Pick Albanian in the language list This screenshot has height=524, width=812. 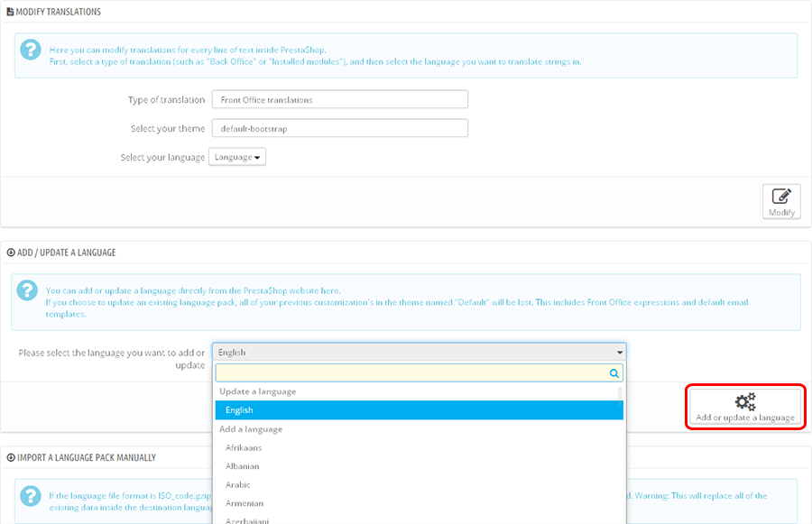click(242, 466)
